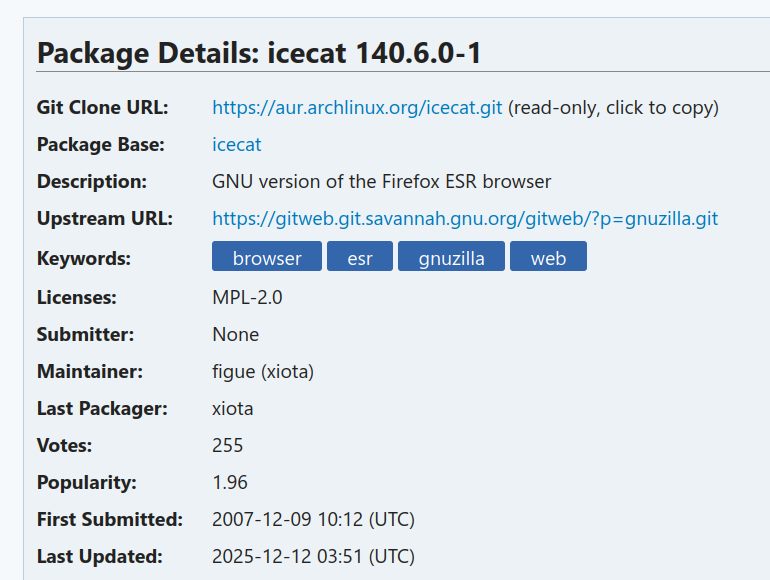Click the license value MPL-2.0
770x580 pixels.
coord(247,298)
